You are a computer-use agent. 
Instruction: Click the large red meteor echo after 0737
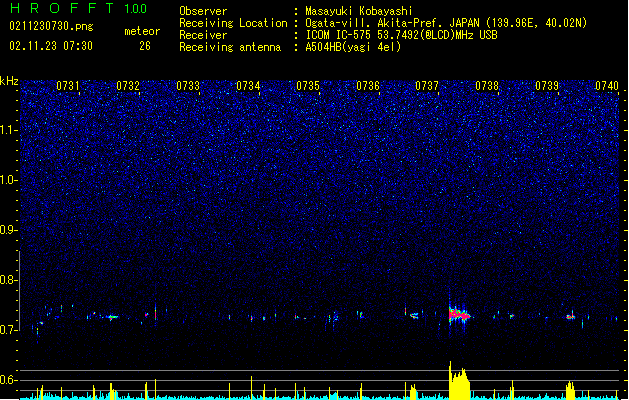coord(460,315)
